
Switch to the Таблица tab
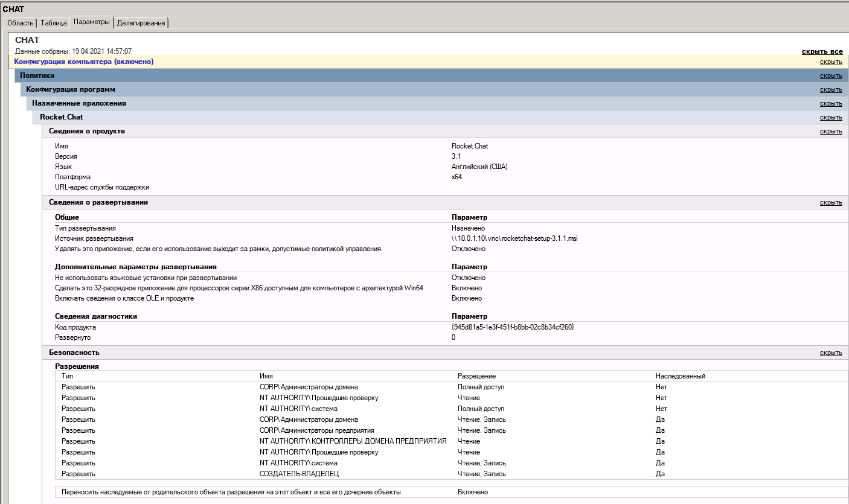click(53, 23)
